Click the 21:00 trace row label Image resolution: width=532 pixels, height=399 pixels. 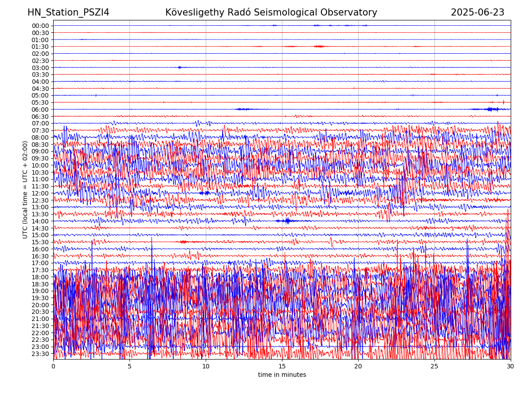pyautogui.click(x=40, y=319)
